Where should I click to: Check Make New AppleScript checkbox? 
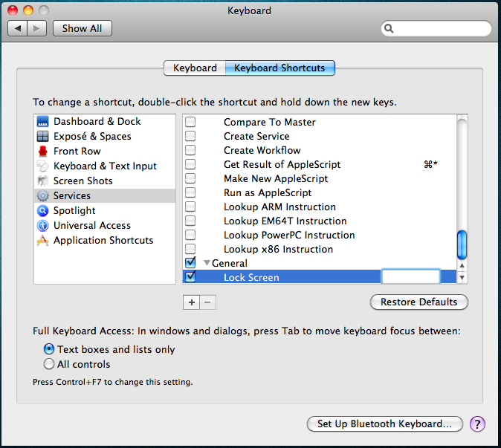click(x=190, y=178)
